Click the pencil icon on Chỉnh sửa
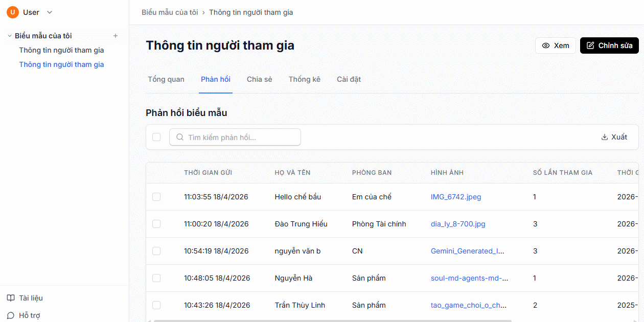Viewport: 644px width, 322px height. (590, 45)
